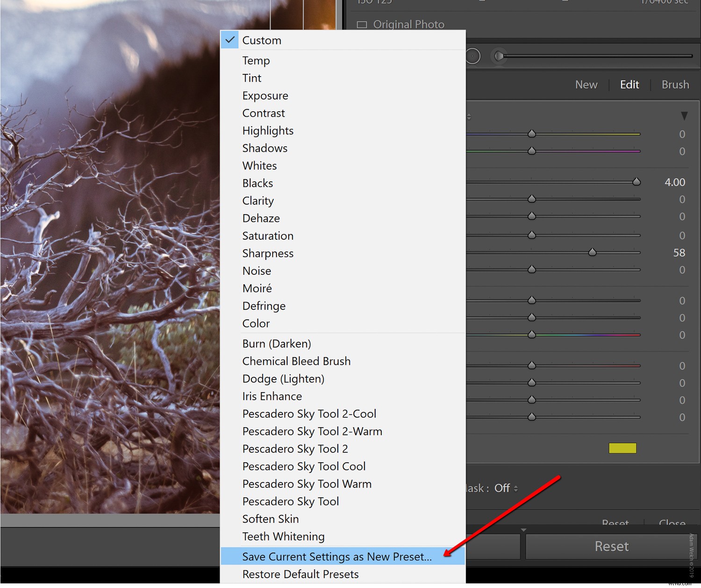Switch to New adjustment mode
The width and height of the screenshot is (701, 588).
click(586, 85)
